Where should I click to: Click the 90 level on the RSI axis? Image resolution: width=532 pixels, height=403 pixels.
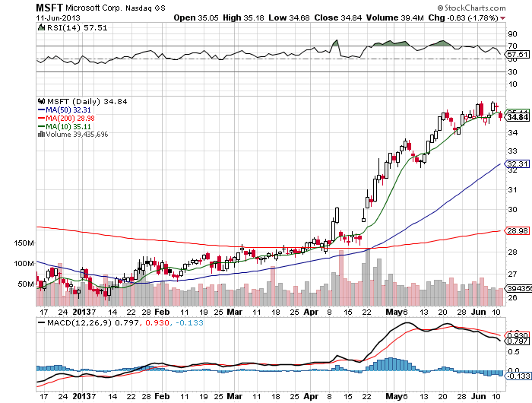(x=512, y=33)
